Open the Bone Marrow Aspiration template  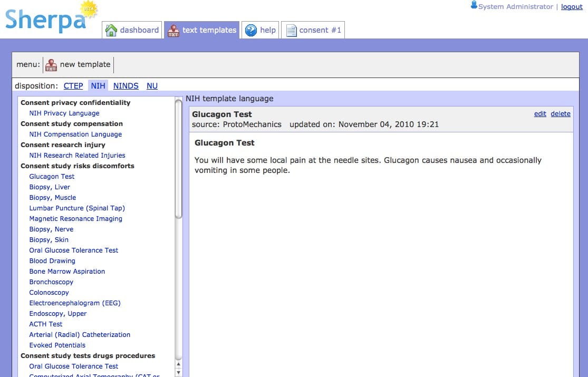(x=67, y=272)
